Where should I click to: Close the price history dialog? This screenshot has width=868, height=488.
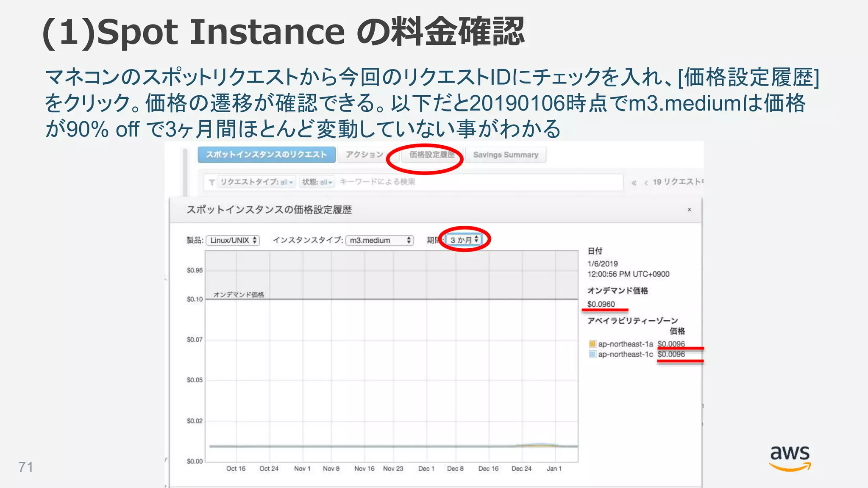click(x=690, y=210)
